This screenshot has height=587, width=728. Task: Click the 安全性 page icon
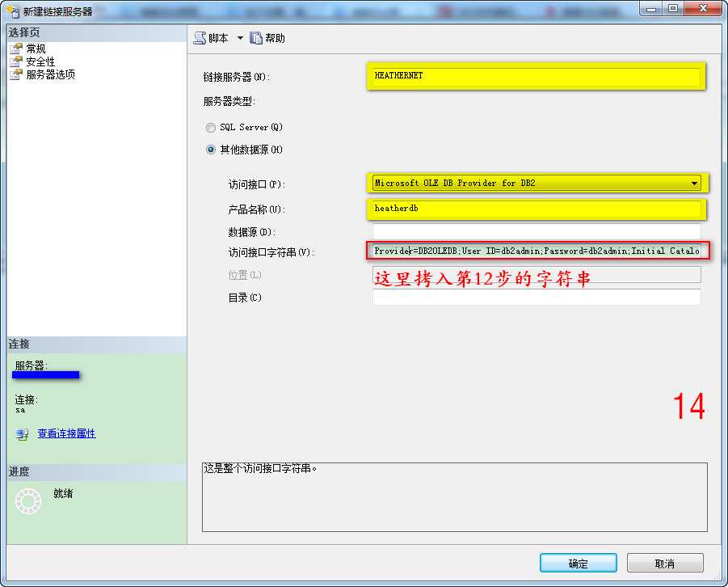coord(16,61)
